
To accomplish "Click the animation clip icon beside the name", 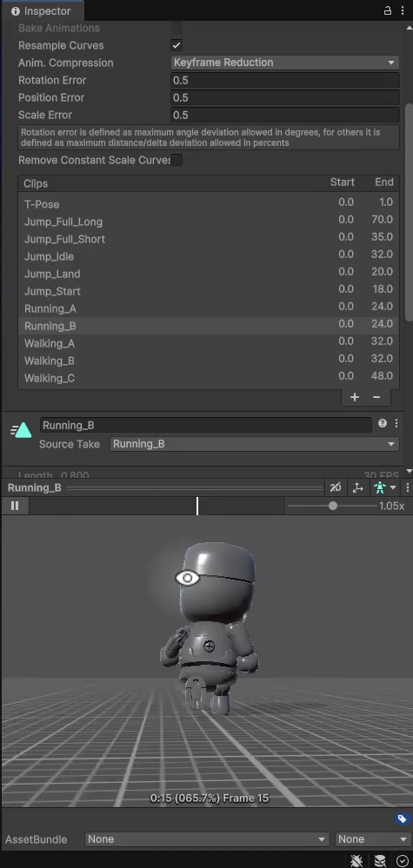I will pyautogui.click(x=21, y=429).
